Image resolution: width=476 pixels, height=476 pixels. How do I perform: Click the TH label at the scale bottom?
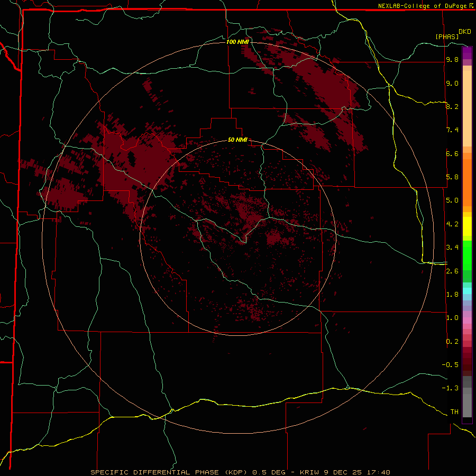(454, 412)
